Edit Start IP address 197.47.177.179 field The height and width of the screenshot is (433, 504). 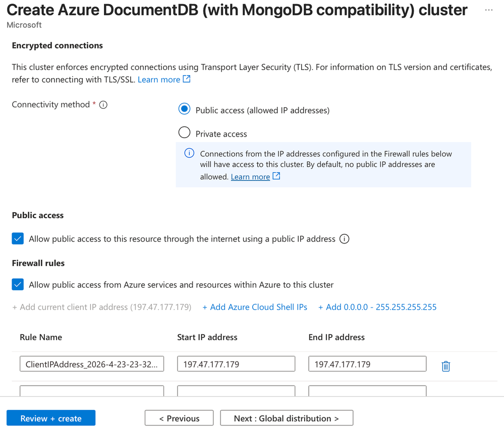tap(236, 363)
